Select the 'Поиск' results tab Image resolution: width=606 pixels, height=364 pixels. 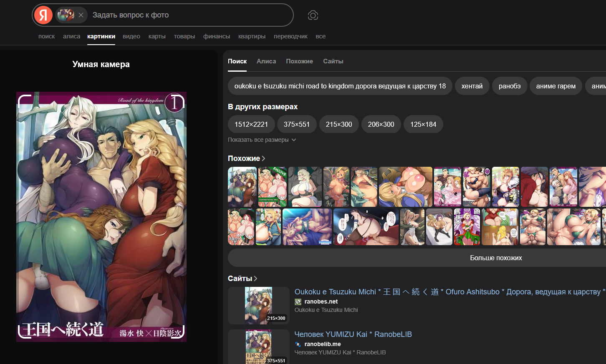tap(237, 61)
